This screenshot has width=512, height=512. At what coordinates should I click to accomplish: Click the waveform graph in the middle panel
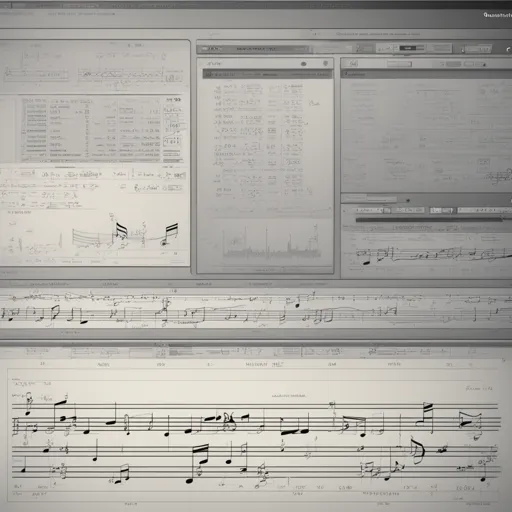[x=272, y=242]
